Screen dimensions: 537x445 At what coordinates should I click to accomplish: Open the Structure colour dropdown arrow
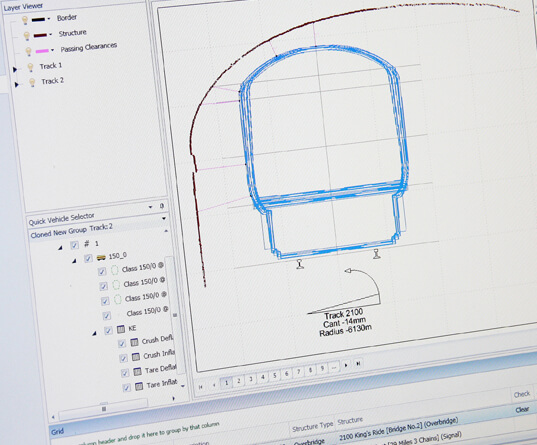[x=51, y=34]
